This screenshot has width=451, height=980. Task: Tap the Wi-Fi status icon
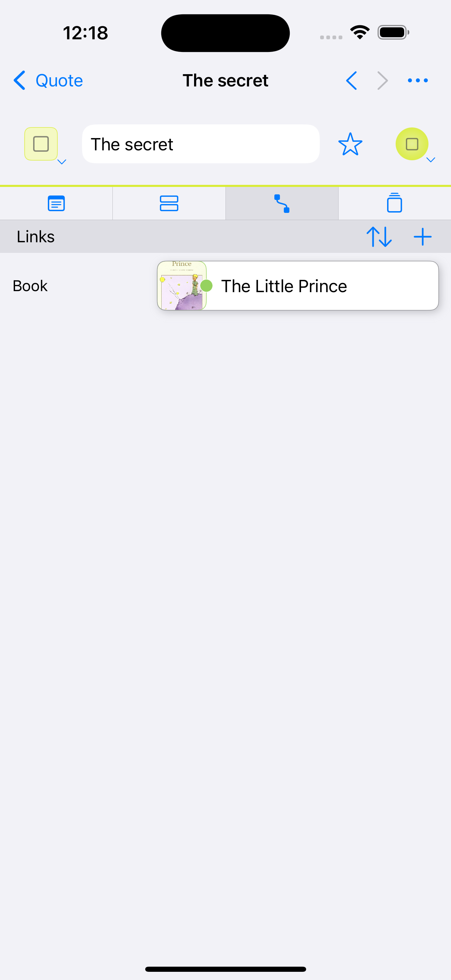tap(360, 32)
